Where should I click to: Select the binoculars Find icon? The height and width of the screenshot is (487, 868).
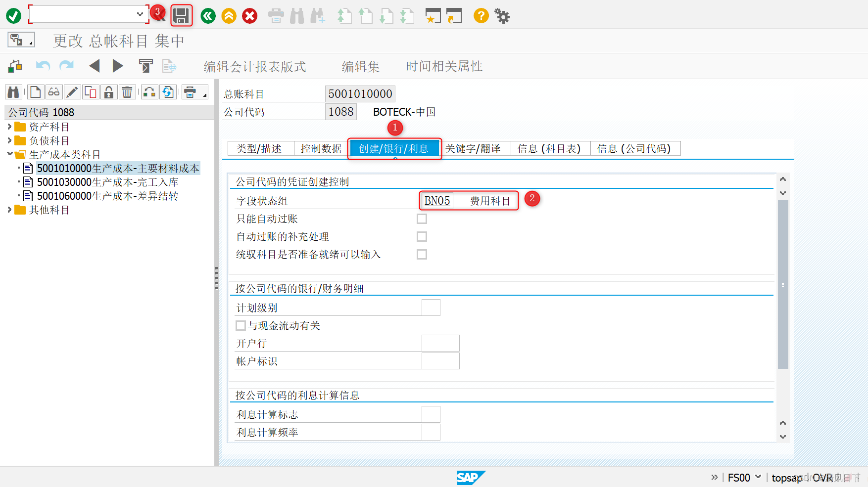(x=13, y=91)
